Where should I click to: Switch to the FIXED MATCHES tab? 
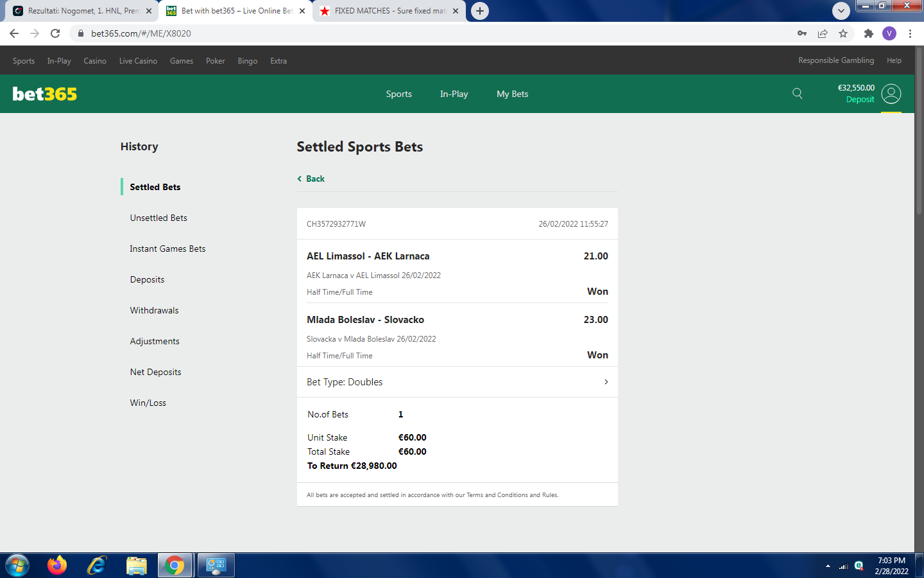(x=389, y=11)
